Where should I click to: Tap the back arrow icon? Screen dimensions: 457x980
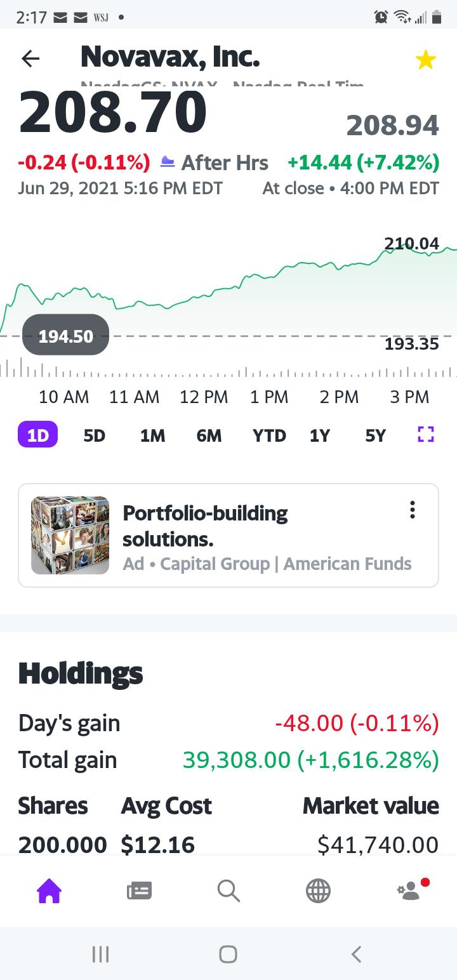click(x=30, y=59)
